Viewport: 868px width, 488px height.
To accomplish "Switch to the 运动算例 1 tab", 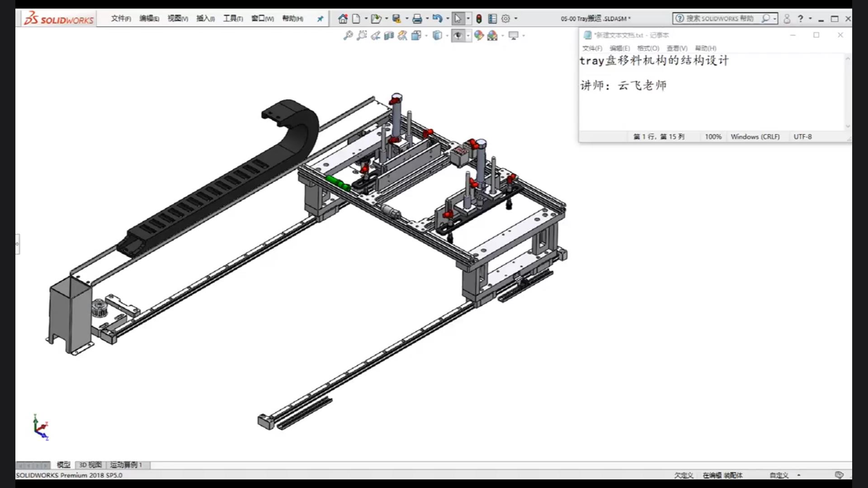I will click(x=126, y=465).
